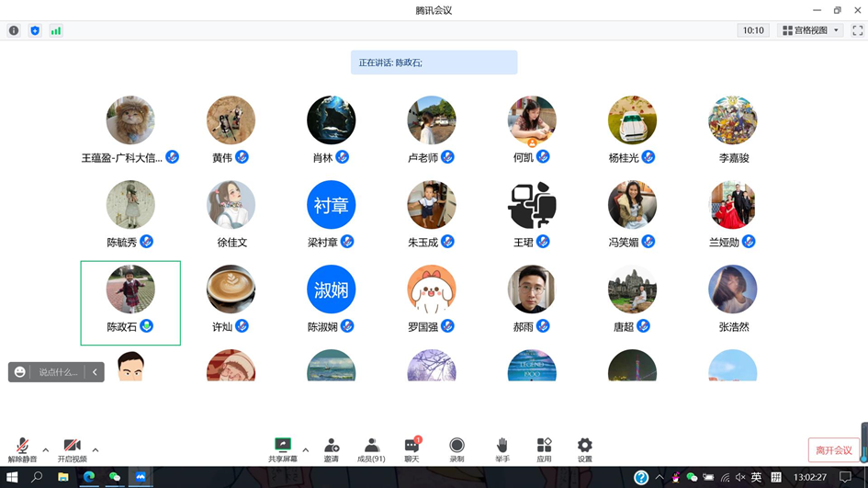The height and width of the screenshot is (488, 868).
Task: Open the meeting info icon
Action: pyautogui.click(x=14, y=30)
